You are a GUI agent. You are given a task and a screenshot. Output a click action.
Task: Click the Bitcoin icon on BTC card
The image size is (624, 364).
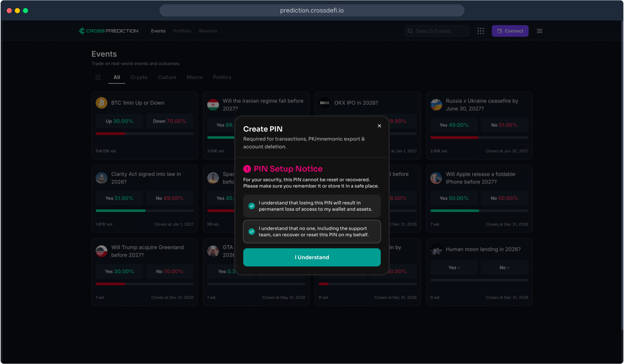(102, 103)
